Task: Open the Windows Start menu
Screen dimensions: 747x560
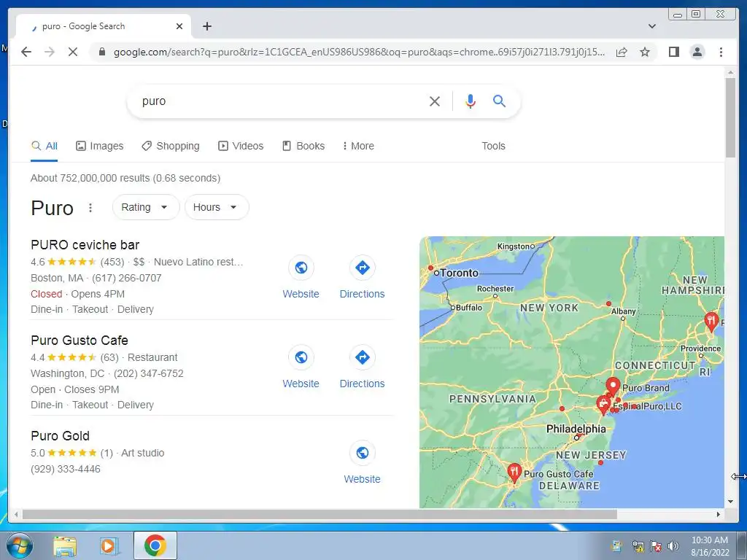Action: [20, 545]
